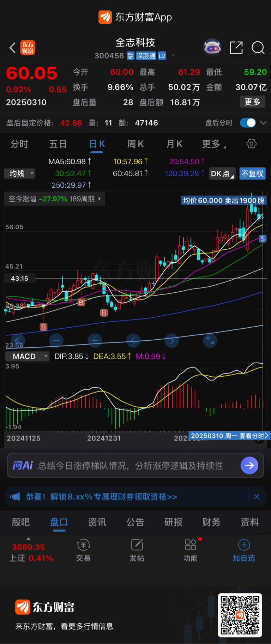
Task: Open the 均线 indicator dropdown
Action: point(20,174)
